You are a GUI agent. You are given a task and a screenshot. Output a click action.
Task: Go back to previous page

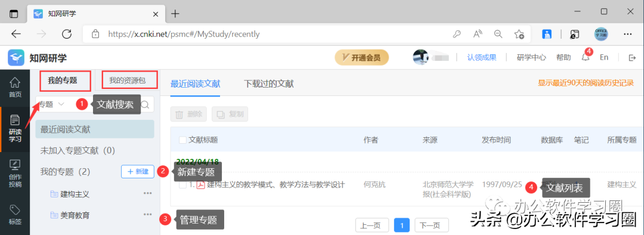coord(16,34)
